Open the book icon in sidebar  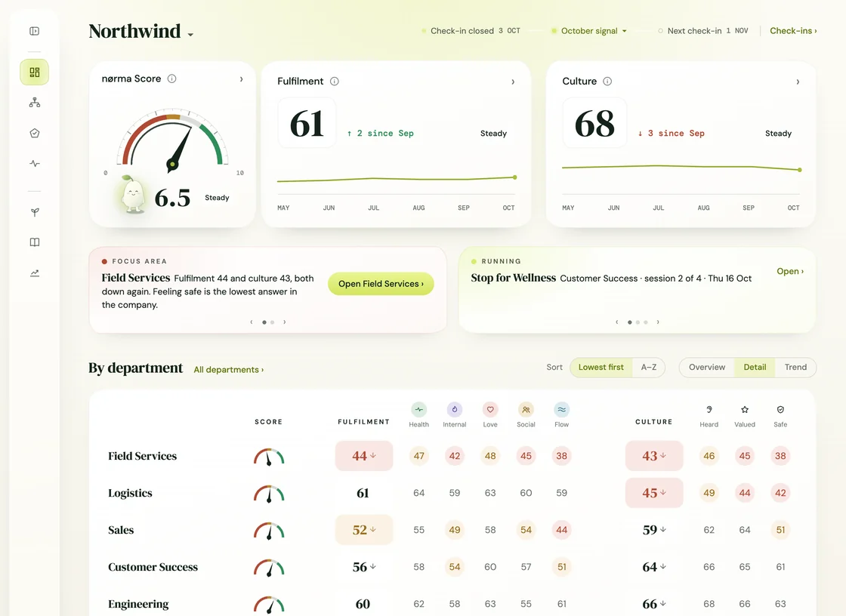35,242
